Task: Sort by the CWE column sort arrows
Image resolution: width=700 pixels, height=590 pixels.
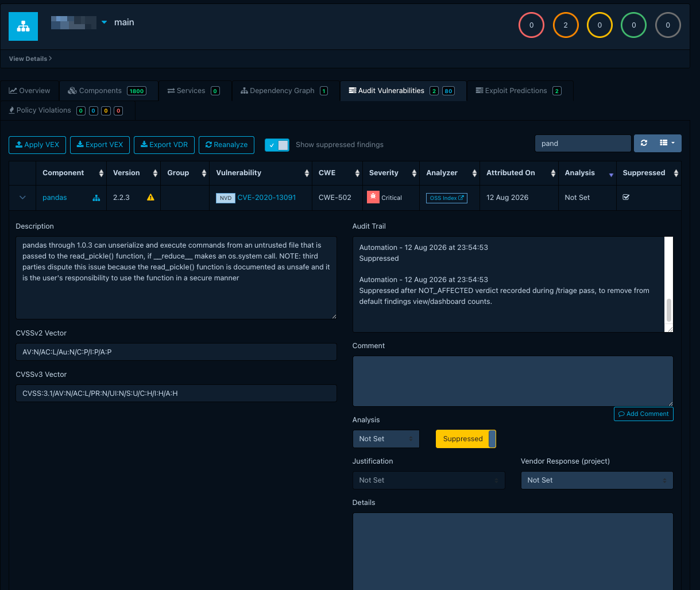Action: (x=357, y=173)
